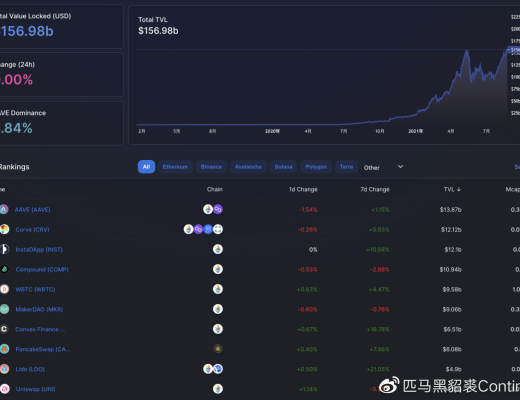520x400 pixels.
Task: Select the Polygon filter tab
Action: click(x=316, y=167)
